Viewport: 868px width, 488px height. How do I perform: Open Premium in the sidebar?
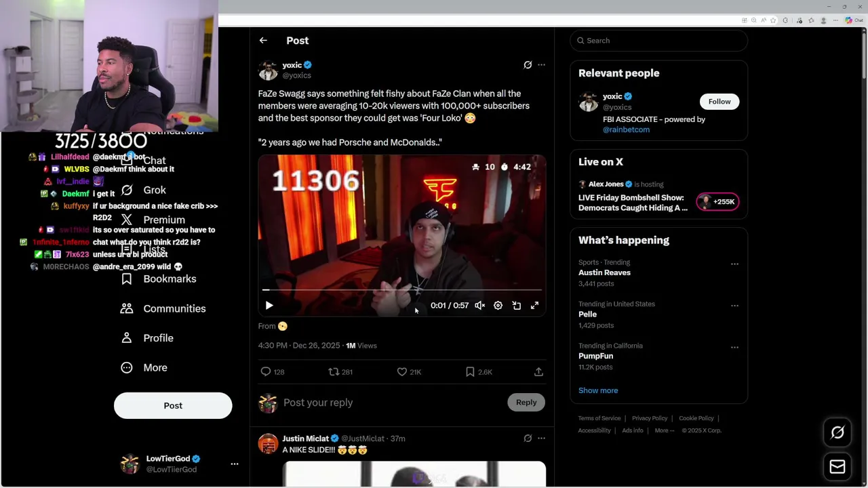pyautogui.click(x=153, y=220)
